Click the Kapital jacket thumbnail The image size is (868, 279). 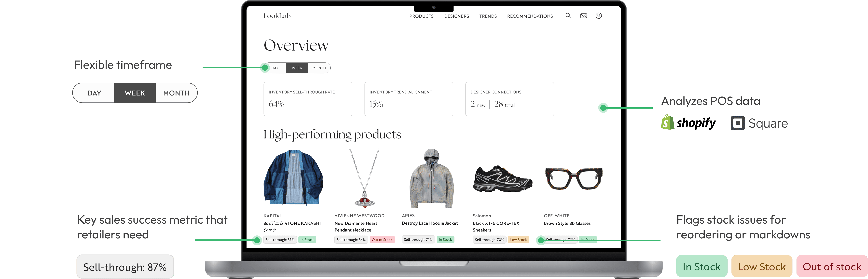293,178
